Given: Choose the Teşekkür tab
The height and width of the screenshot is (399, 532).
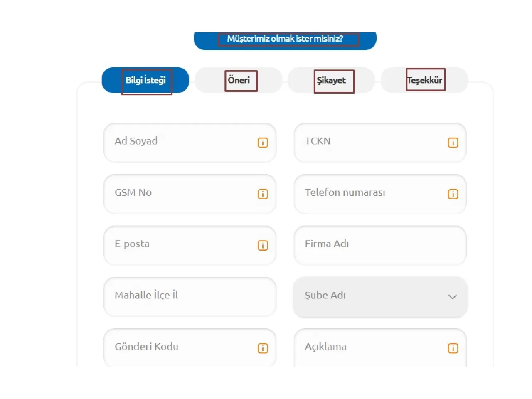Looking at the screenshot, I should click(x=424, y=80).
